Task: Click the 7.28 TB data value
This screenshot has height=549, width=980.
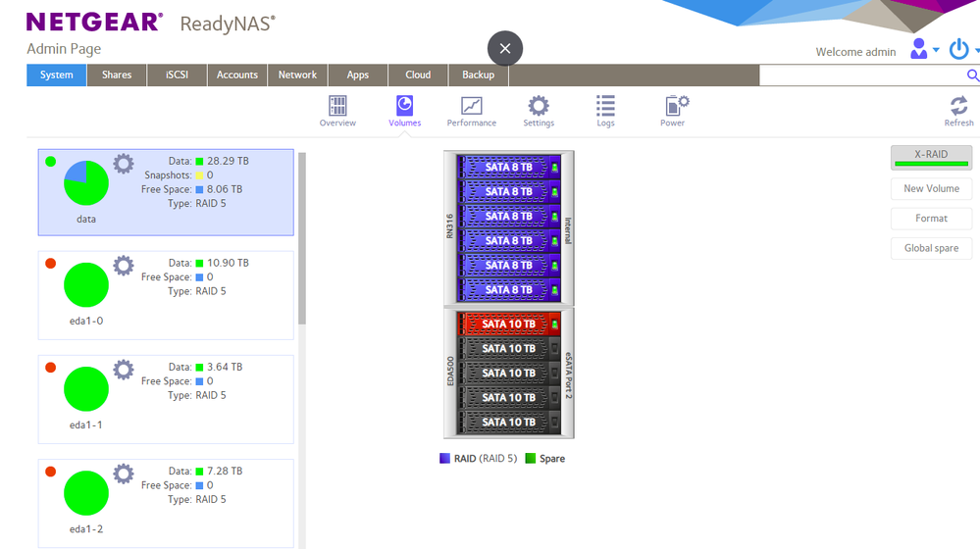Action: [225, 472]
